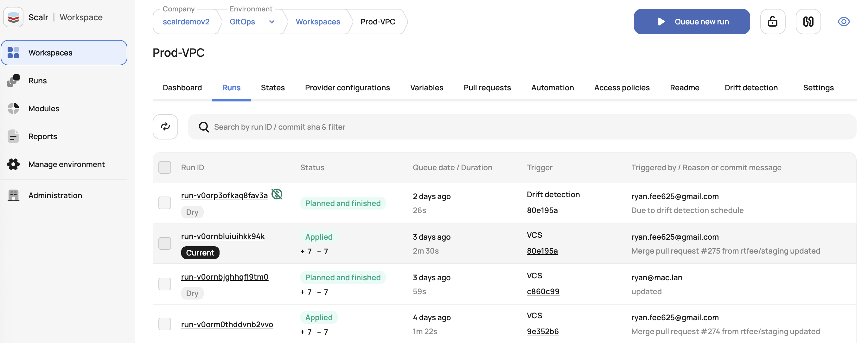Check the checkbox for run-v0ornbluiuihkk94k
868x343 pixels.
pyautogui.click(x=165, y=243)
